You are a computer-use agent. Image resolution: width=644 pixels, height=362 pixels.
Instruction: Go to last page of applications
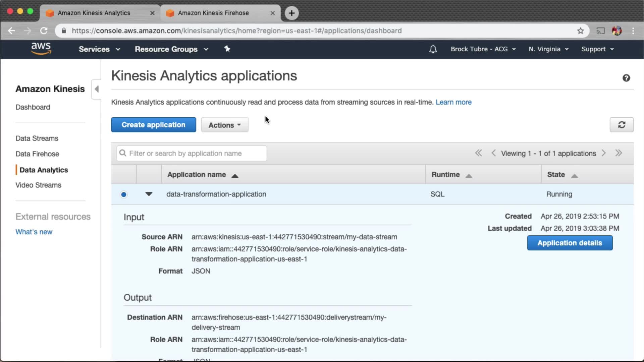[619, 153]
